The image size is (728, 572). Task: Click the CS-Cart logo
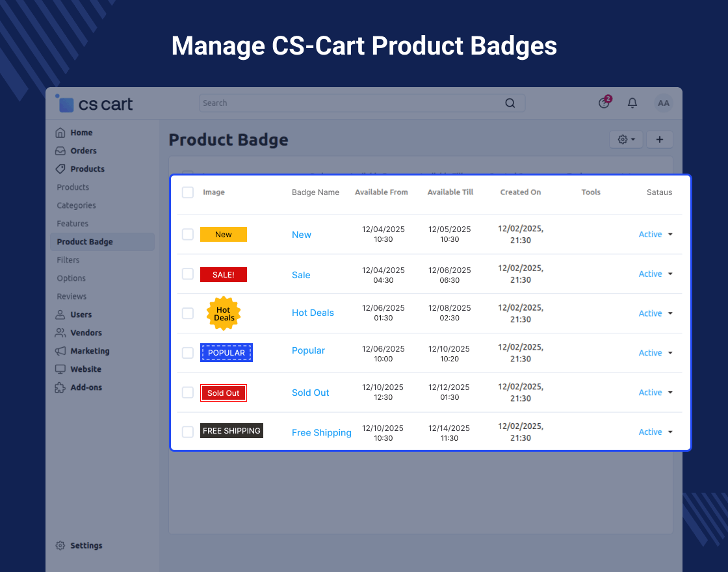click(x=95, y=104)
